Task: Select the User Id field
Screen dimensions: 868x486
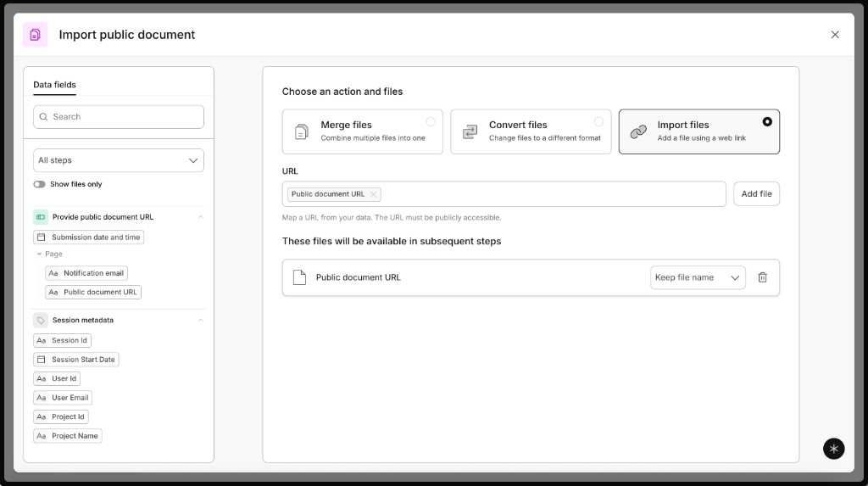Action: (x=57, y=378)
